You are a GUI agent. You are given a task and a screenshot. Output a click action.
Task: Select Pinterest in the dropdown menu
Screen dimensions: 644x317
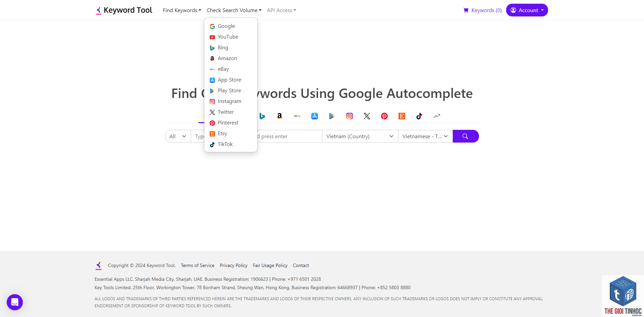231,123
